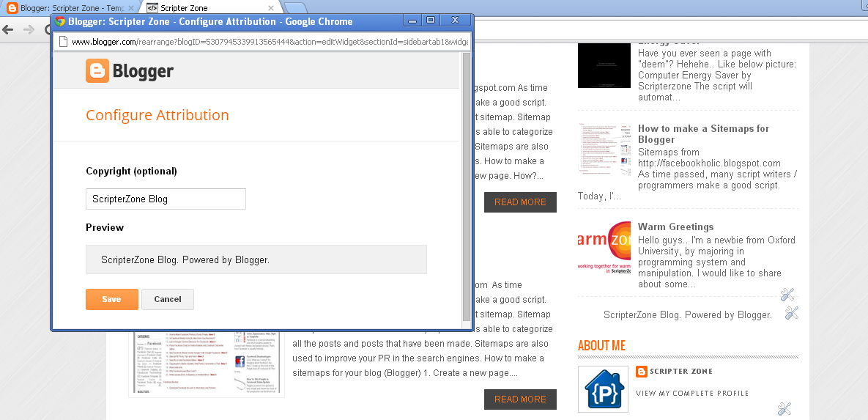The width and height of the screenshot is (868, 420).
Task: Click the lower READ MORE button
Action: coord(520,399)
